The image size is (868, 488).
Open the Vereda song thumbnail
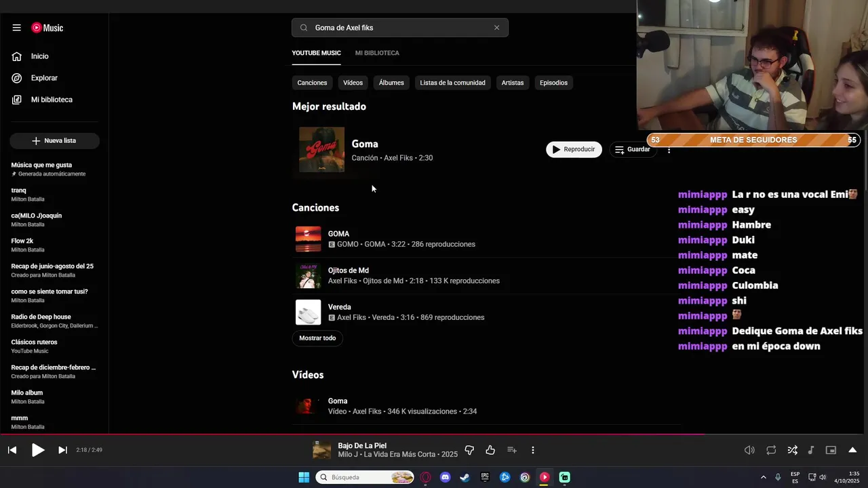pos(308,312)
